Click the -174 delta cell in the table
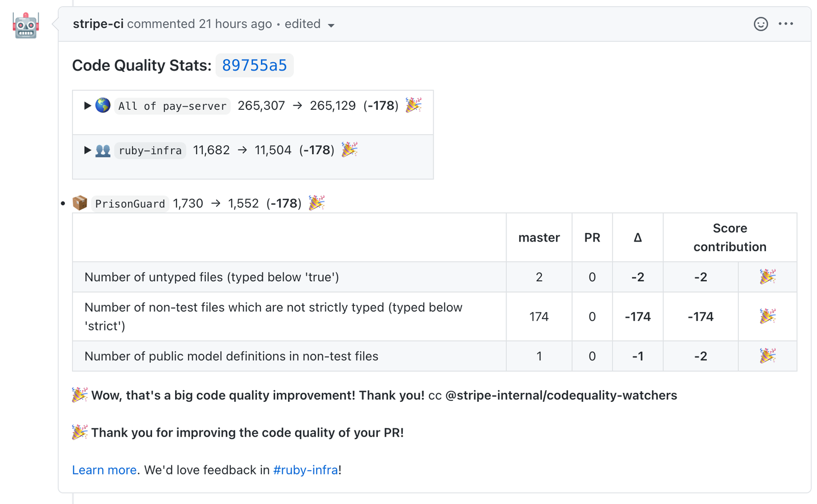 (x=637, y=317)
